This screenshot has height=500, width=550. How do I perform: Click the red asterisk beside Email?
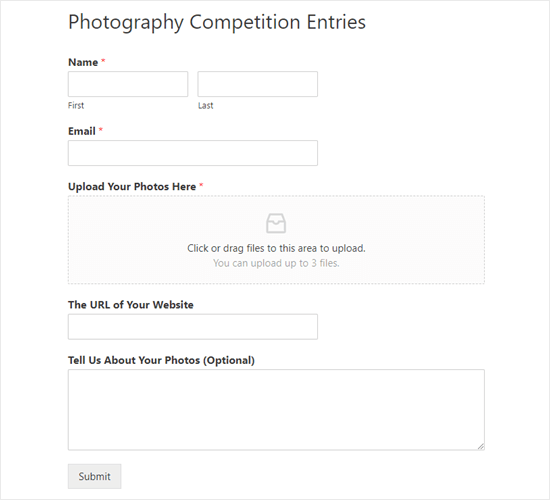pyautogui.click(x=101, y=130)
